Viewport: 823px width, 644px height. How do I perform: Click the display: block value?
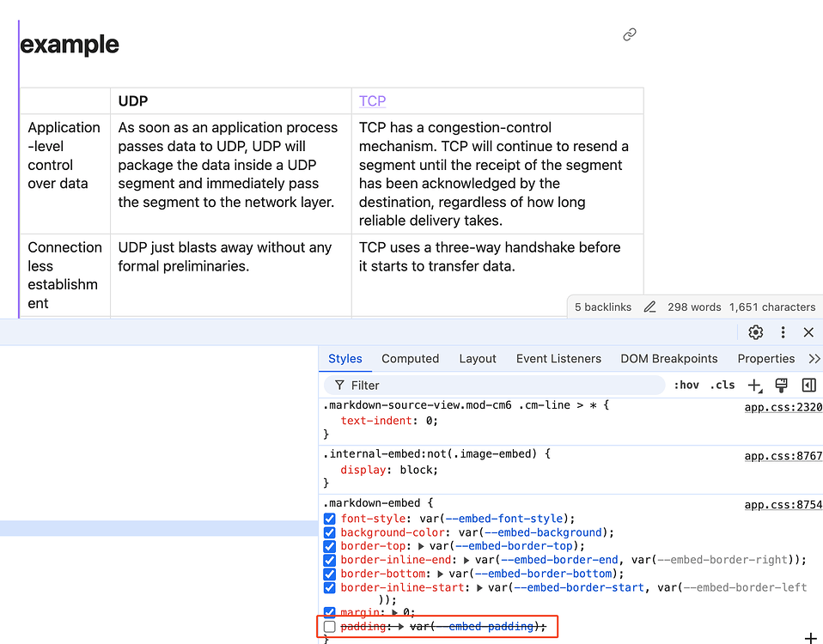pos(418,470)
